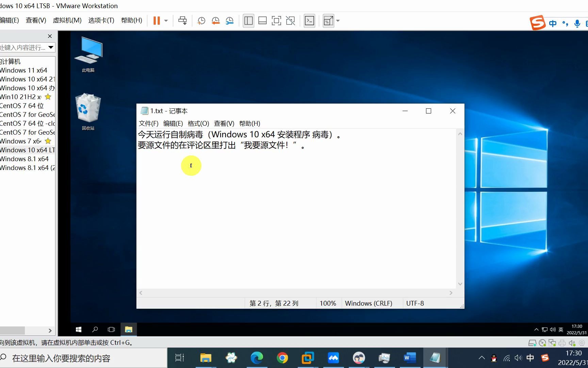This screenshot has height=368, width=588.
Task: Click the library horizontal scrollbar right arrow
Action: pos(50,331)
